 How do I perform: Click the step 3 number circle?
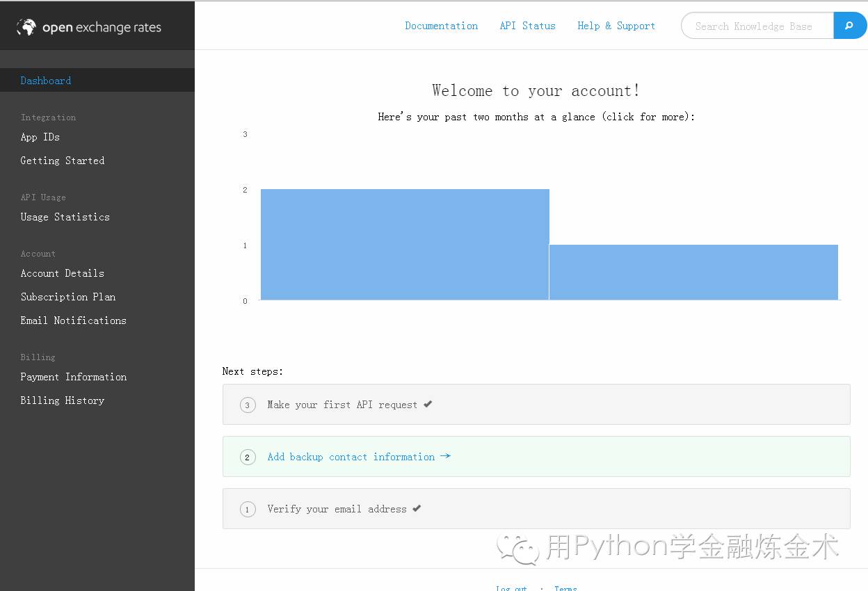click(248, 405)
